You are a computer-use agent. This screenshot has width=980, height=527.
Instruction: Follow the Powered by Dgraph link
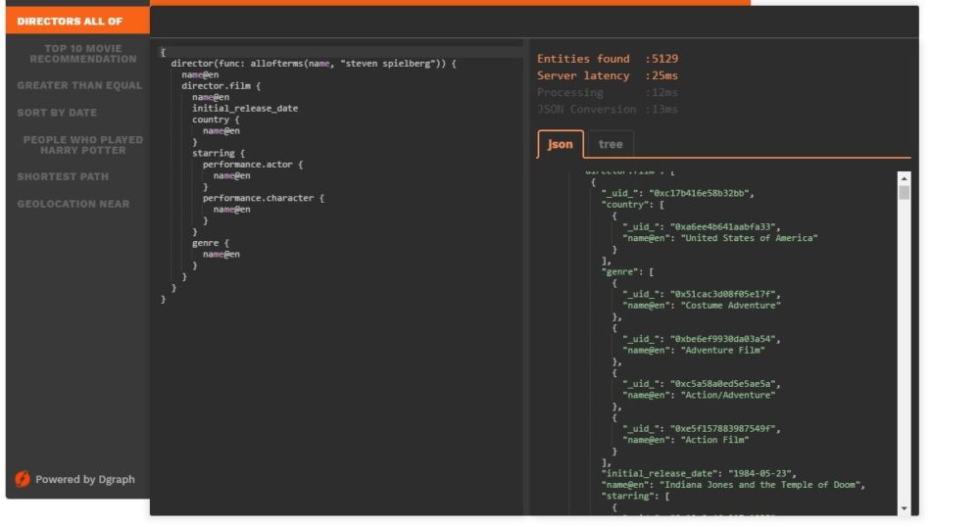click(84, 480)
